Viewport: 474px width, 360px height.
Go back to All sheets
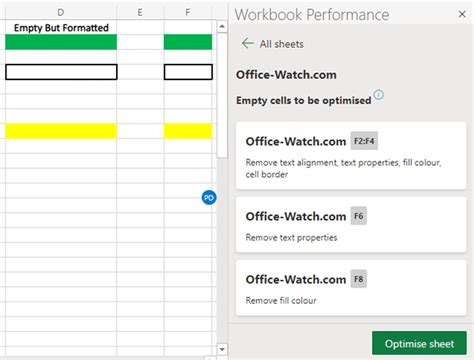tap(272, 44)
